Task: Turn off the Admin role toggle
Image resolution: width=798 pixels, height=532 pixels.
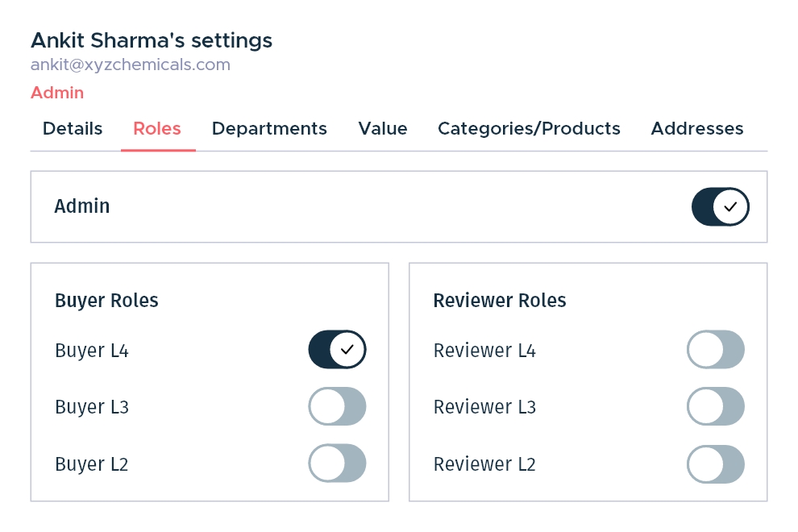Action: 720,206
